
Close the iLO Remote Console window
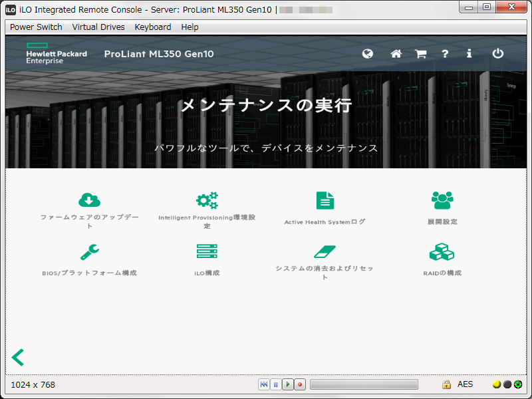511,7
